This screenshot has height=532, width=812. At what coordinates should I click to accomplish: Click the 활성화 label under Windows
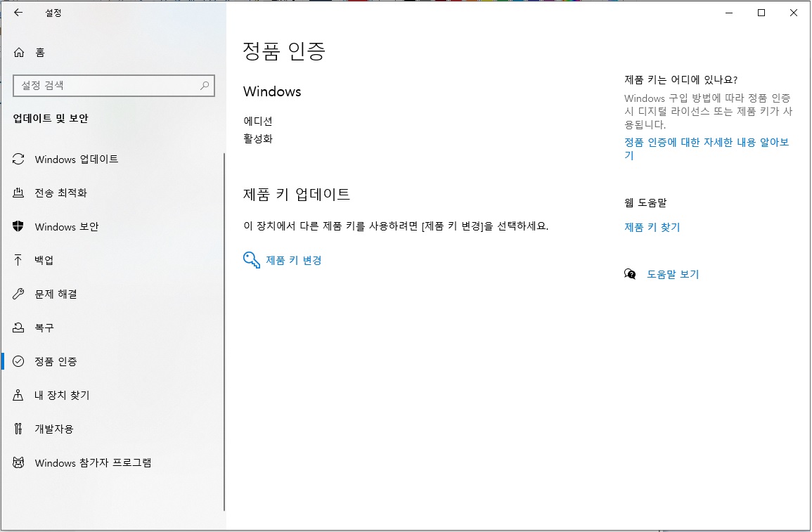click(258, 138)
